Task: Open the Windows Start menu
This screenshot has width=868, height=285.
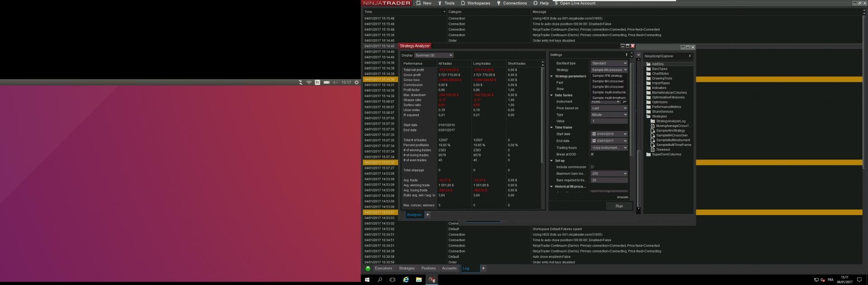Action: coord(367,280)
